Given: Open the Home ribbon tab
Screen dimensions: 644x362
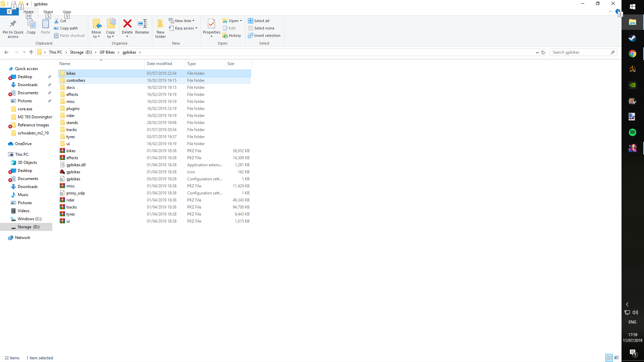Looking at the screenshot, I should 29,12.
